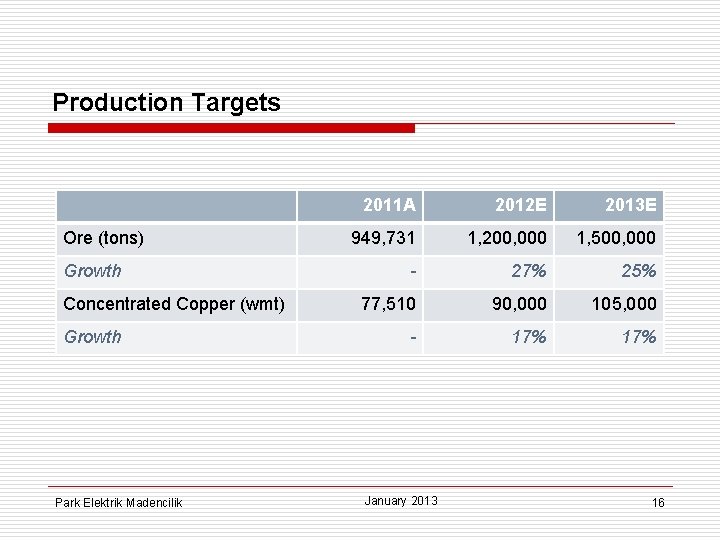Click the page number 16

[x=658, y=503]
